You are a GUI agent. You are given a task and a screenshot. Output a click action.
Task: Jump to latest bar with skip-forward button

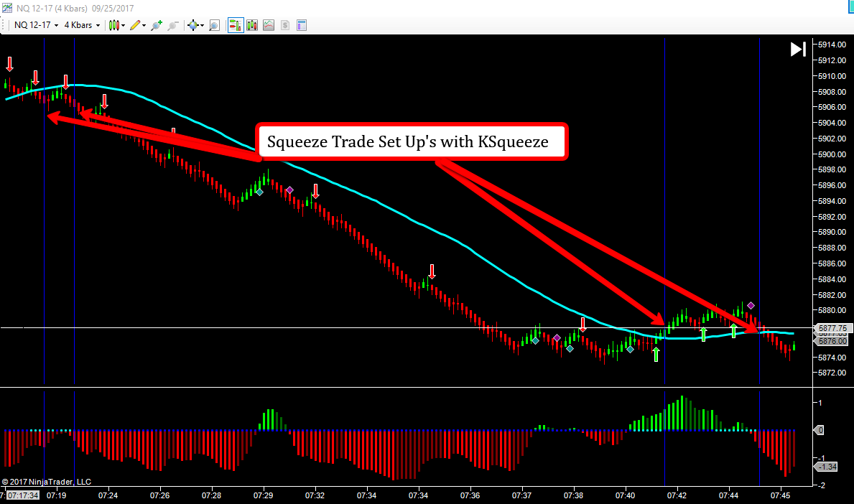[798, 49]
